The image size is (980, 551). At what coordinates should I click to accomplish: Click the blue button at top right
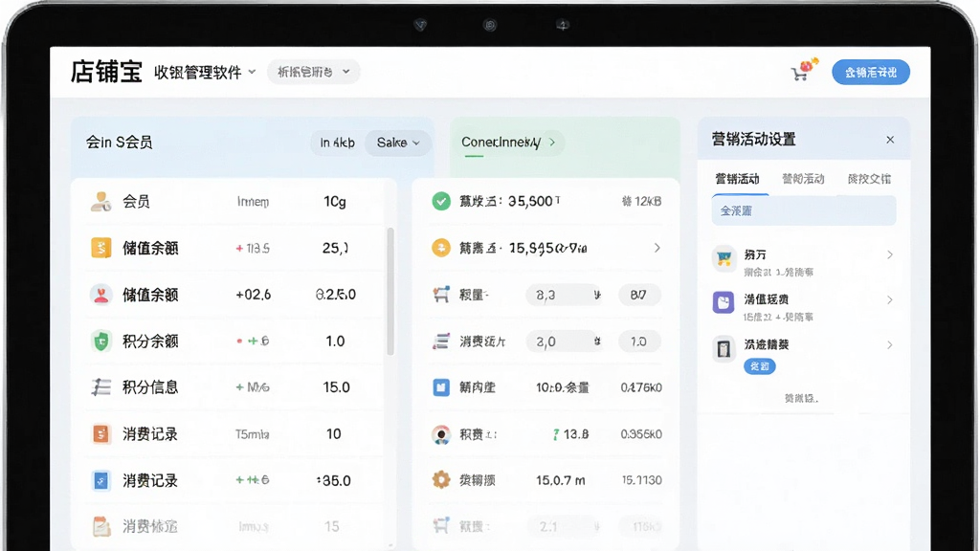871,73
